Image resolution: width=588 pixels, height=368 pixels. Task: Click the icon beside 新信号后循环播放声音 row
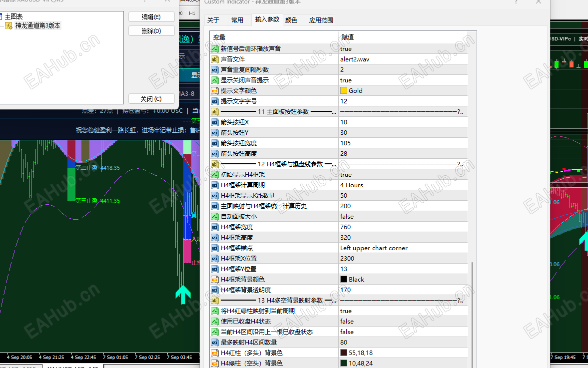(214, 49)
